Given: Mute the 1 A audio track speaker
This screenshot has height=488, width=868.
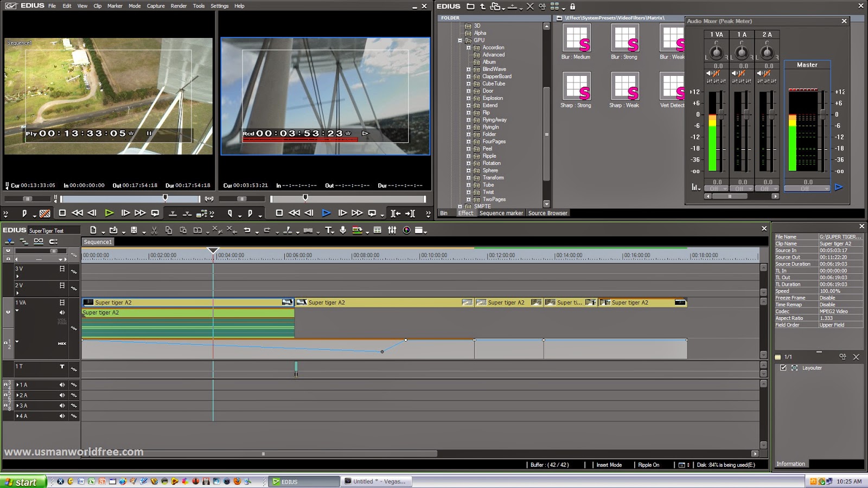Looking at the screenshot, I should [x=62, y=385].
